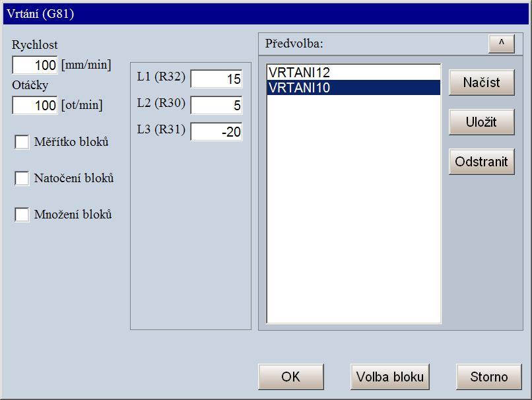Image resolution: width=532 pixels, height=400 pixels.
Task: Confirm the dialog with OK
Action: [291, 377]
